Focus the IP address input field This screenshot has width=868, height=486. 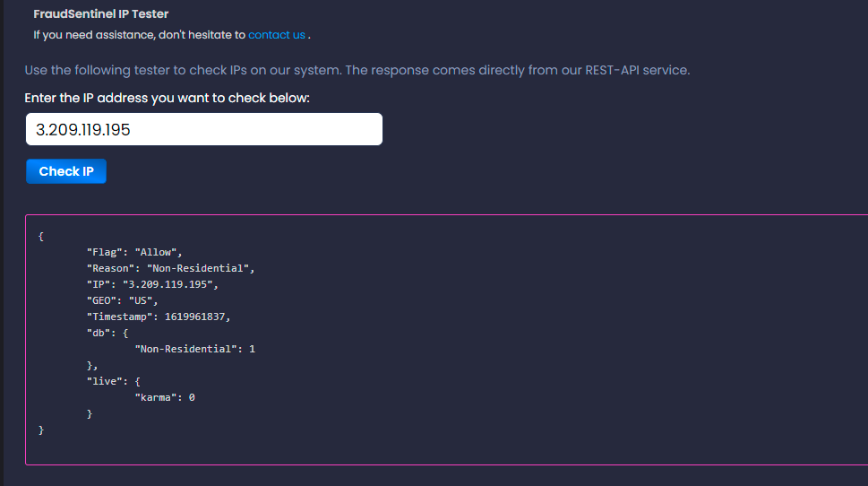[x=203, y=129]
